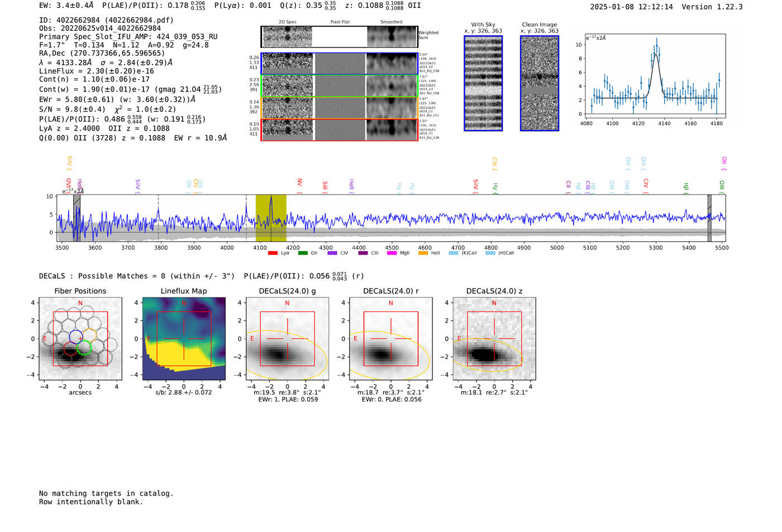Click 'EWr: 0, PLAE: 0.056' caption
Viewport: 782px width, 532px height.
(392, 399)
